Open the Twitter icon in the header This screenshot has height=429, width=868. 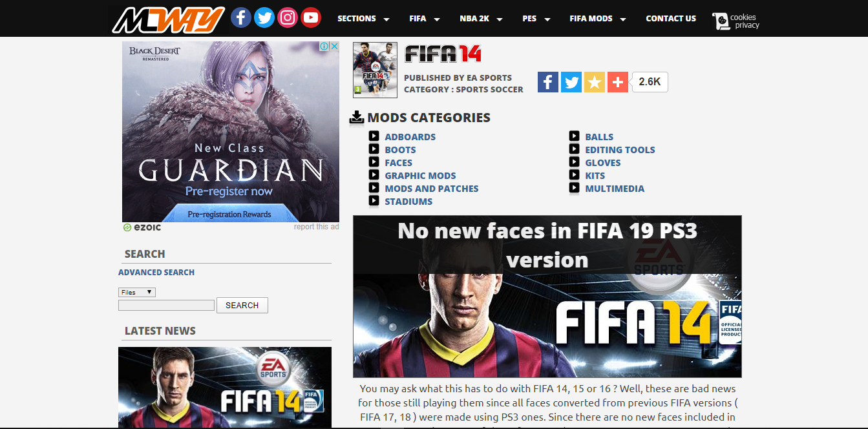click(x=264, y=17)
